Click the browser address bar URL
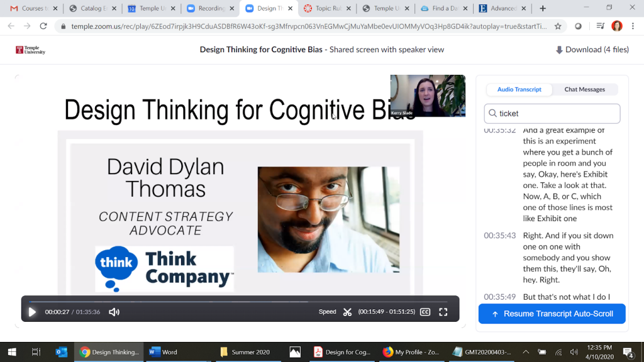644x362 pixels. tap(309, 26)
